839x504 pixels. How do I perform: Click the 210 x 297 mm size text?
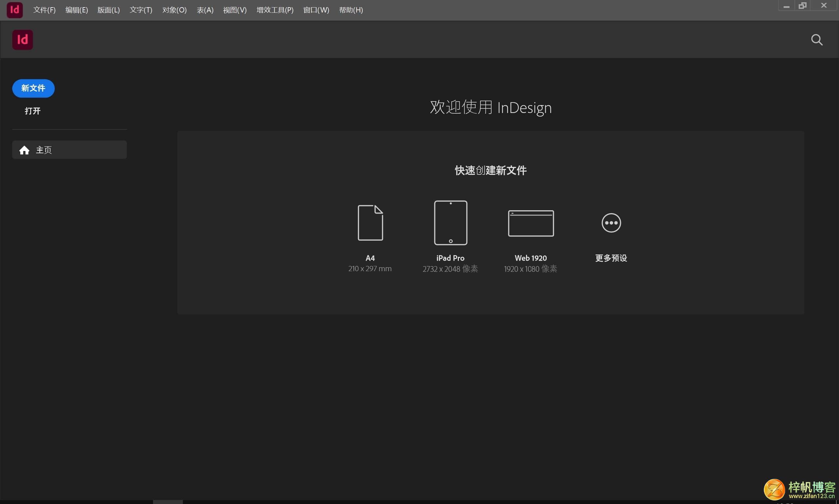pyautogui.click(x=370, y=268)
